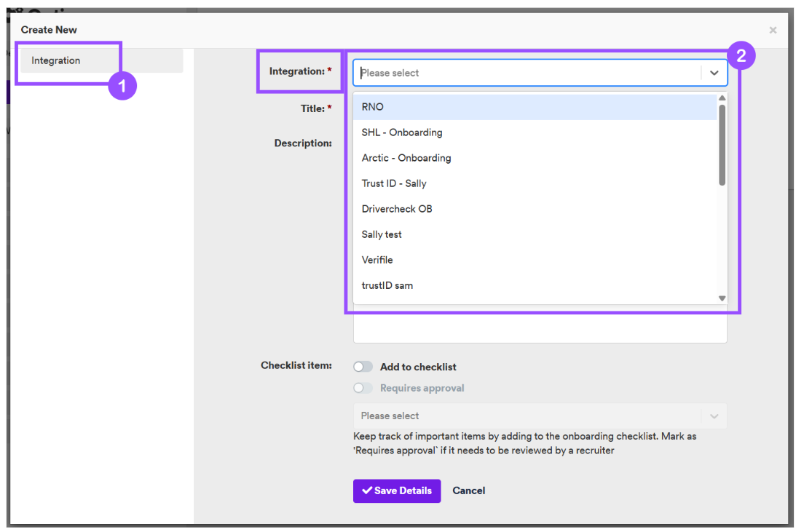The height and width of the screenshot is (532, 796).
Task: Collapse the Integration dropdown chevron
Action: tap(714, 73)
